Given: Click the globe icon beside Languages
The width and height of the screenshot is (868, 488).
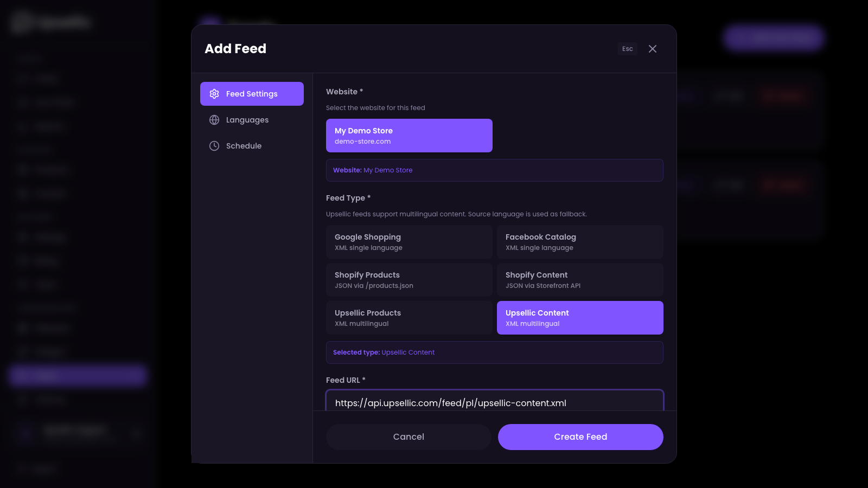Looking at the screenshot, I should 214,120.
